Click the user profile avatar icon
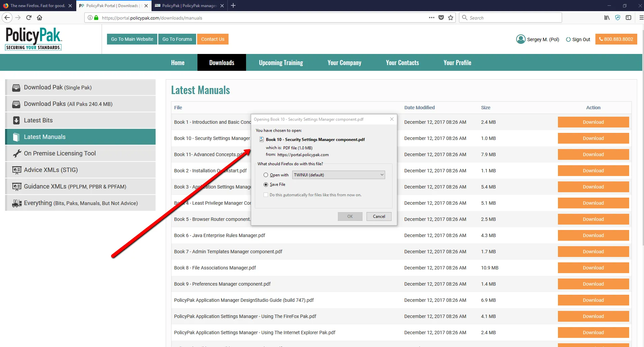 click(x=520, y=39)
